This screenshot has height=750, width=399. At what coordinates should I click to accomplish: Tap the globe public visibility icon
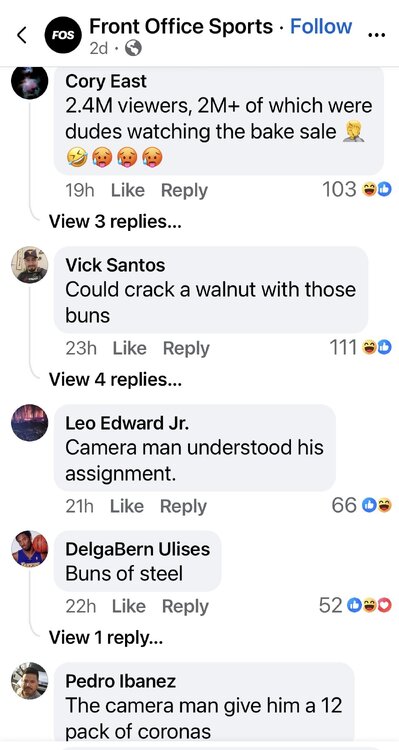[133, 48]
